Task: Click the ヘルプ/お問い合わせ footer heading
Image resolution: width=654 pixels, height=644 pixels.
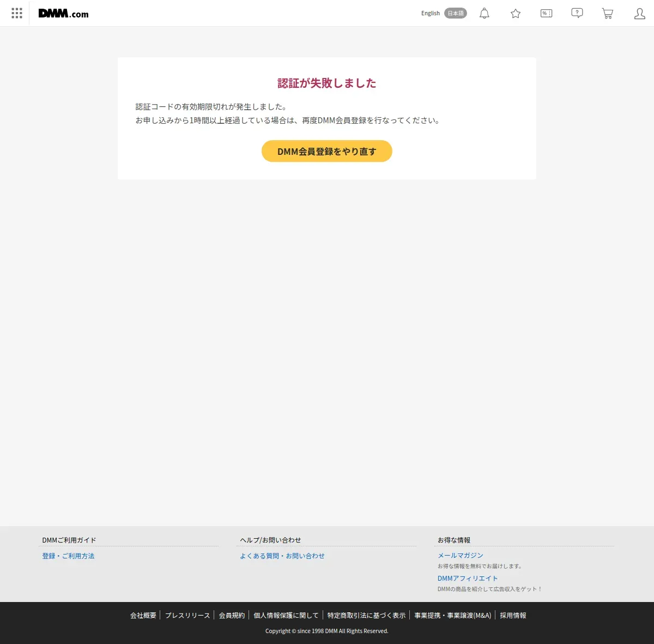Action: pos(270,540)
